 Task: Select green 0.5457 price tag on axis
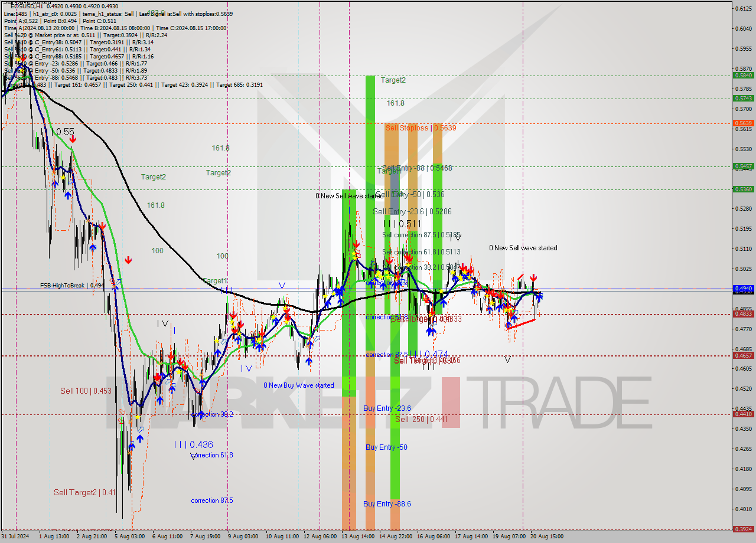click(743, 166)
